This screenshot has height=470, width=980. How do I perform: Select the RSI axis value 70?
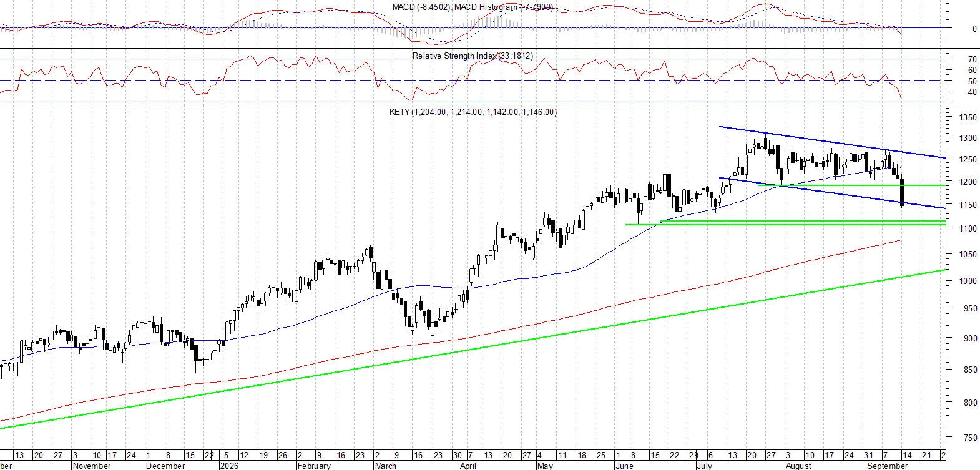click(973, 59)
